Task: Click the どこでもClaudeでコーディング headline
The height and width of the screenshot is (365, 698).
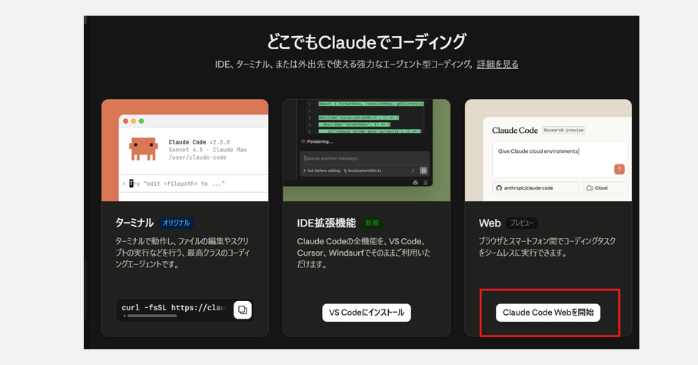Action: click(x=366, y=42)
